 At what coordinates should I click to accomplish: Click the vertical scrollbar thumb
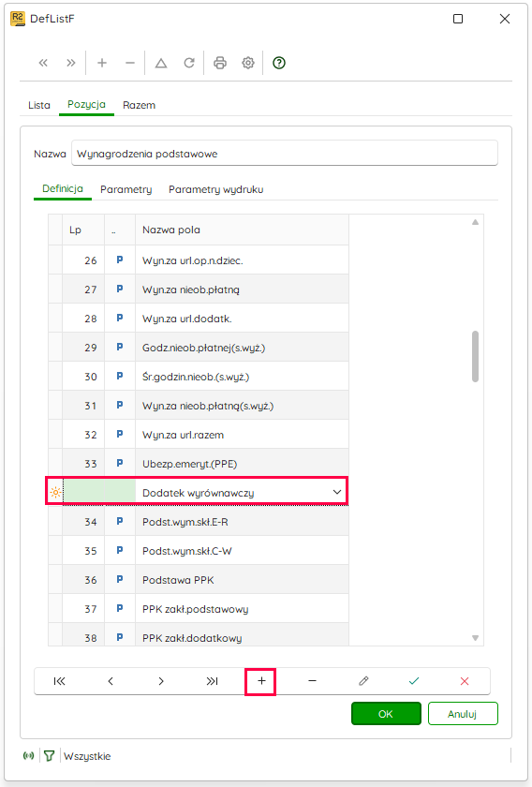475,356
